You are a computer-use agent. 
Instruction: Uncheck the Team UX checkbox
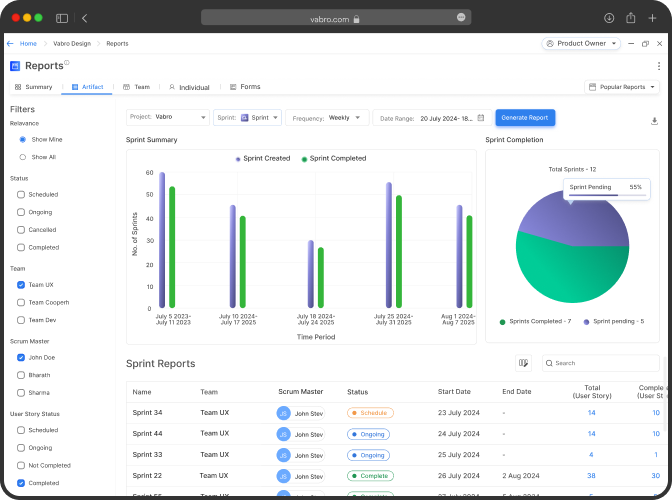click(22, 285)
